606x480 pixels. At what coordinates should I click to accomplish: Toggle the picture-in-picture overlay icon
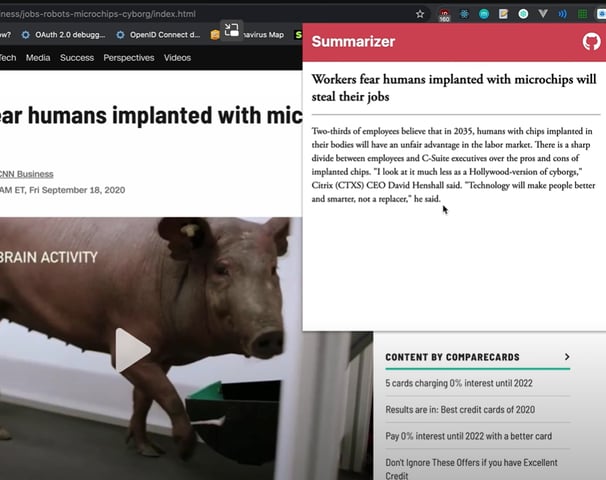click(232, 30)
